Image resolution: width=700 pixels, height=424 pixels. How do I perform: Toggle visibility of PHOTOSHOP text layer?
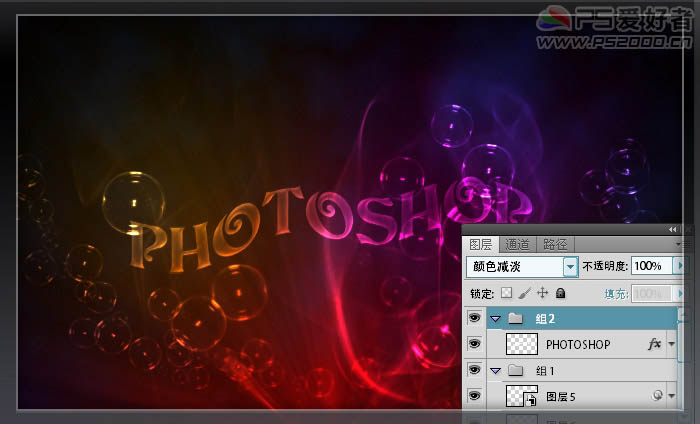click(474, 344)
